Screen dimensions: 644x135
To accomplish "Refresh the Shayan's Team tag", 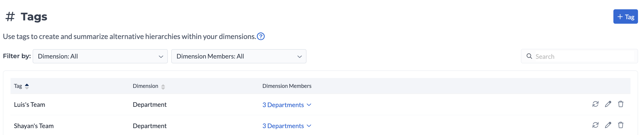I will pos(595,125).
